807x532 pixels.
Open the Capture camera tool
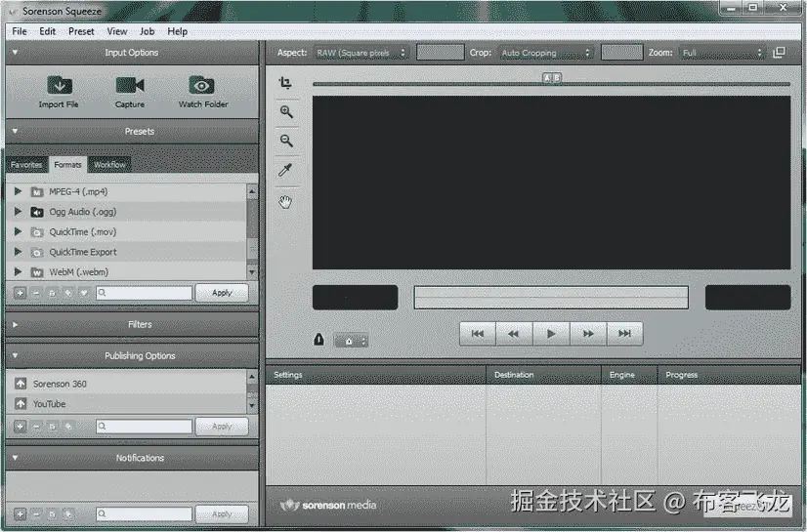click(130, 85)
